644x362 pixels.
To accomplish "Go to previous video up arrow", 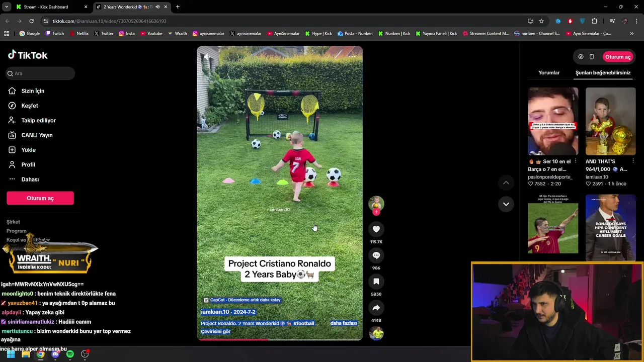I will (506, 183).
